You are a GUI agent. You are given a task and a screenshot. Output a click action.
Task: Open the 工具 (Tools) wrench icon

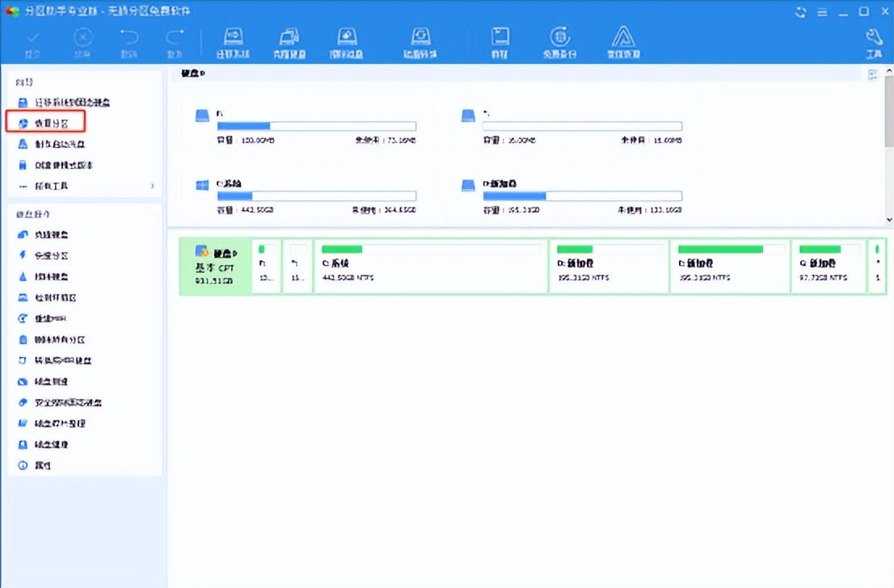pyautogui.click(x=874, y=42)
